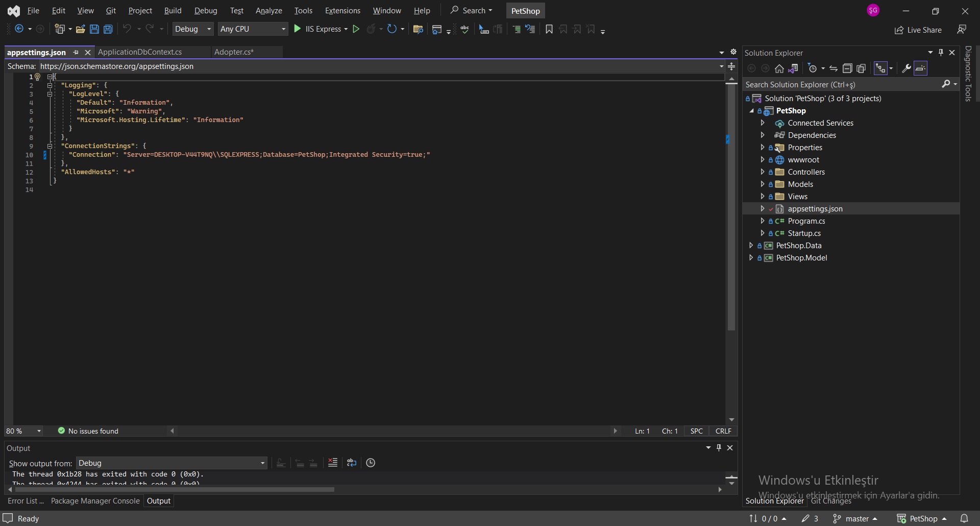Save all open documents
Viewport: 980px width, 526px height.
tap(108, 29)
